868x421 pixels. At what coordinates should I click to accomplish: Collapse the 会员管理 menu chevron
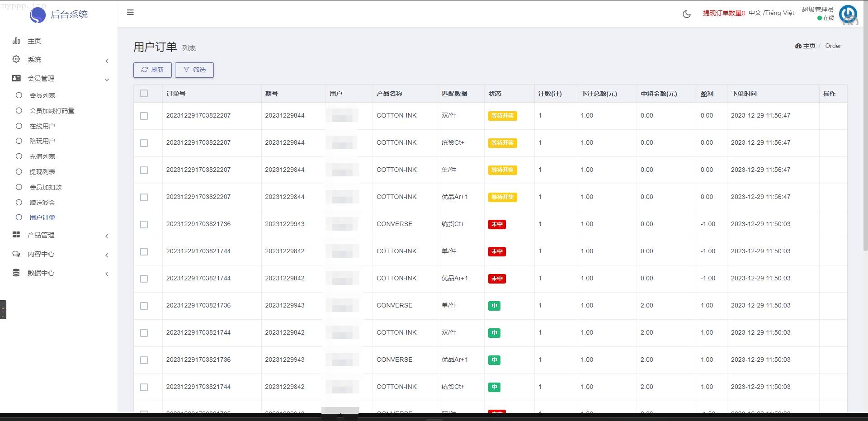pos(107,80)
